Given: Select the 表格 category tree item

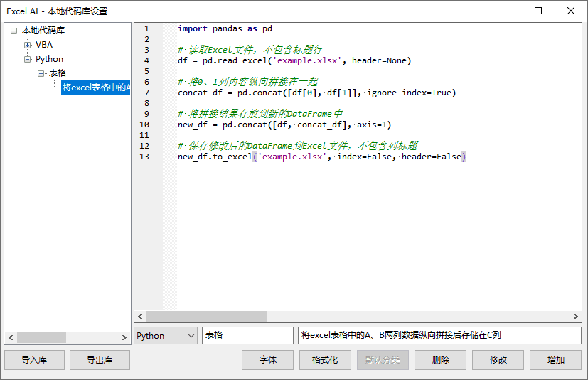Looking at the screenshot, I should point(58,73).
